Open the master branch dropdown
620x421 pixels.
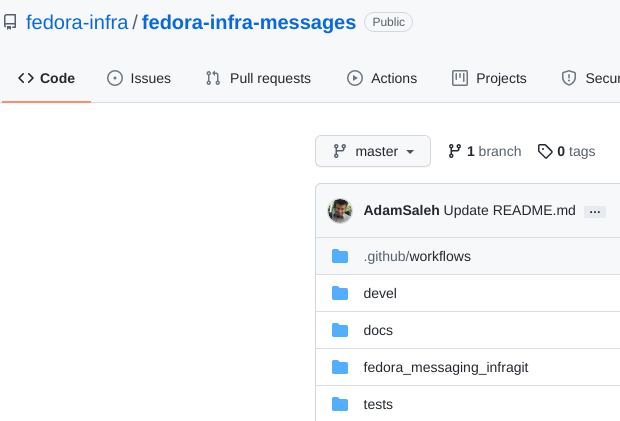pyautogui.click(x=373, y=151)
